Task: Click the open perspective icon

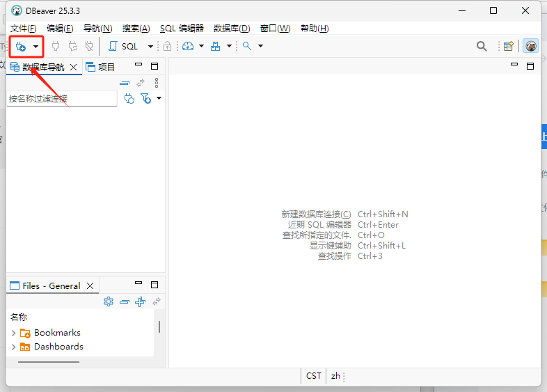Action: 509,47
